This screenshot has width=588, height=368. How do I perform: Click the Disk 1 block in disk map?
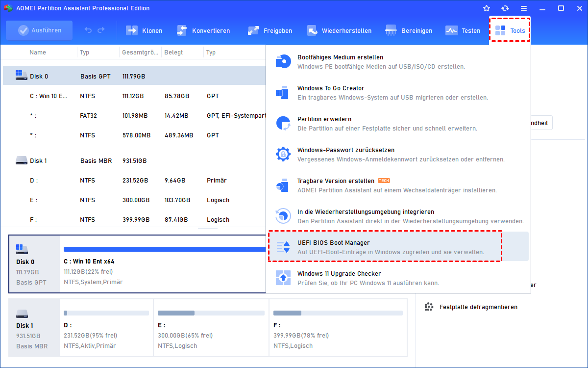34,327
